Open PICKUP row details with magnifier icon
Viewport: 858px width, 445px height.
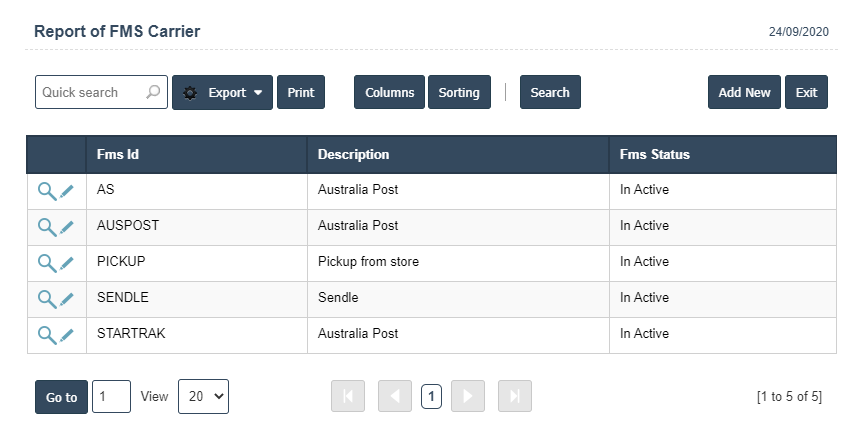[x=47, y=262]
